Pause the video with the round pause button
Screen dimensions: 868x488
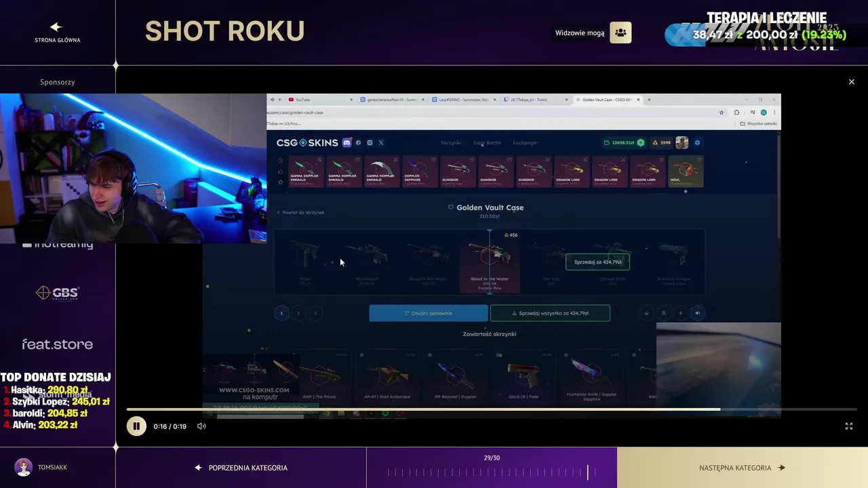click(x=136, y=426)
